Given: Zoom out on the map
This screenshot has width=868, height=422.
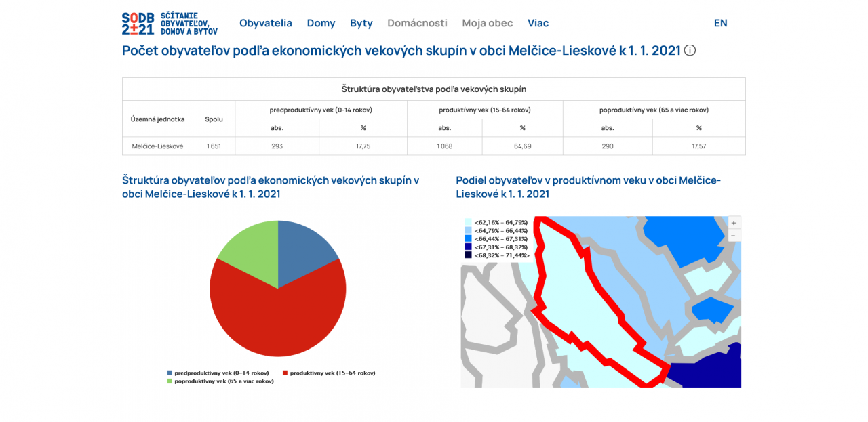Looking at the screenshot, I should click(x=734, y=236).
